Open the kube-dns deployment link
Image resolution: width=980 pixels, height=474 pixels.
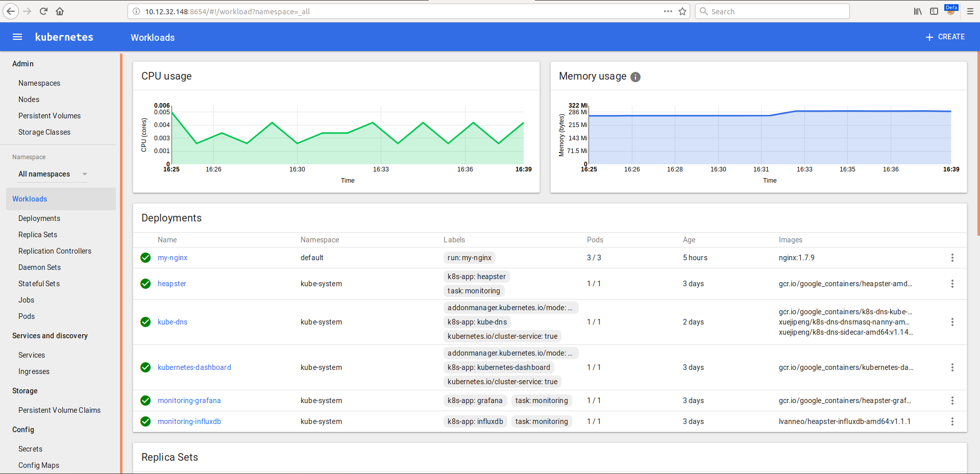point(173,322)
